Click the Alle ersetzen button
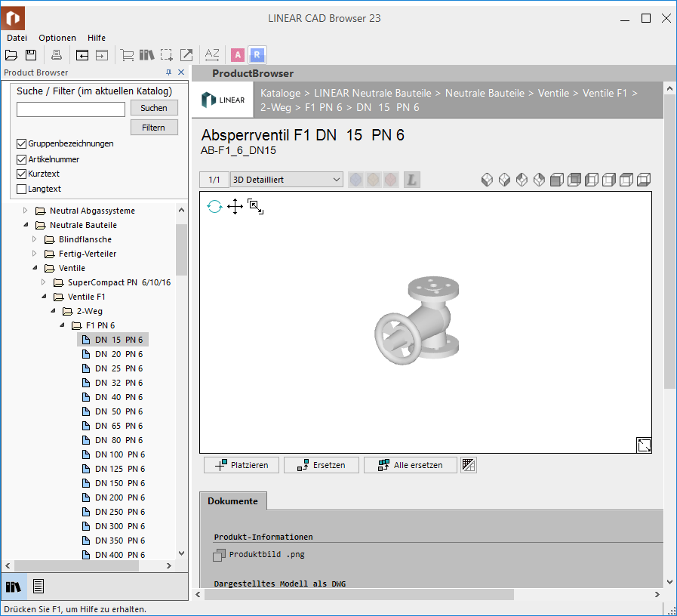677x616 pixels. [410, 465]
